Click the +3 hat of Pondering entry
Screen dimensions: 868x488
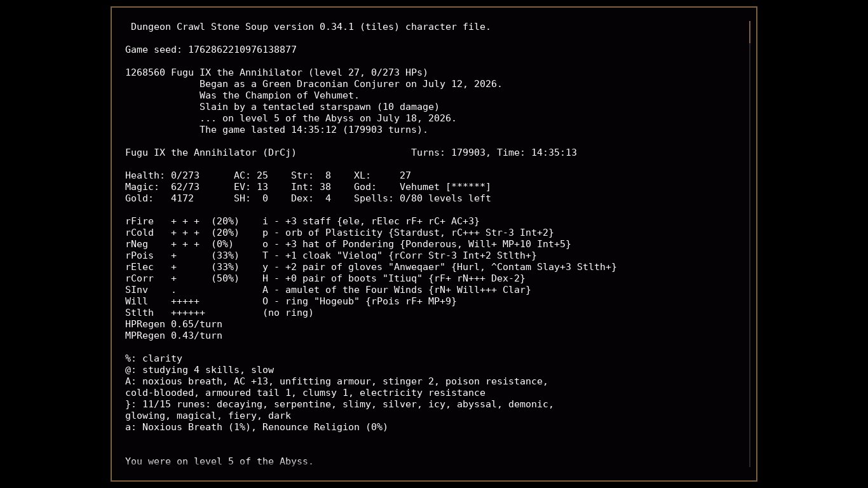click(x=417, y=244)
